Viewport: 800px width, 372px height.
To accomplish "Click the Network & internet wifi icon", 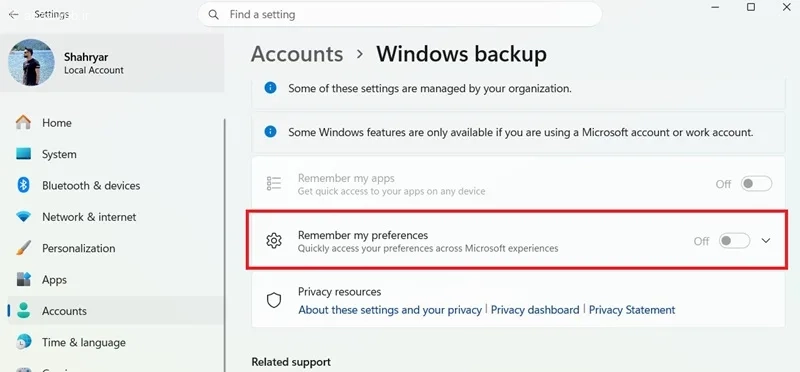I will click(x=23, y=217).
